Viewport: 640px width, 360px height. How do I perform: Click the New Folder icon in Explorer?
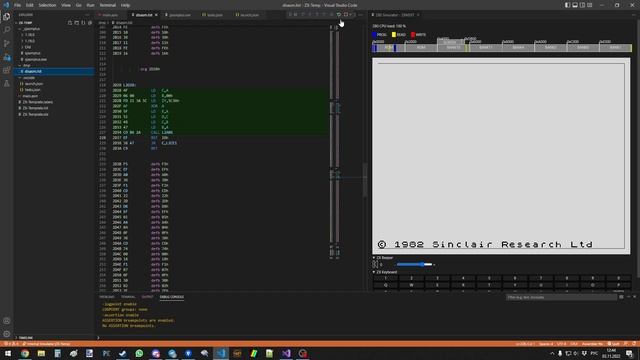[x=77, y=23]
